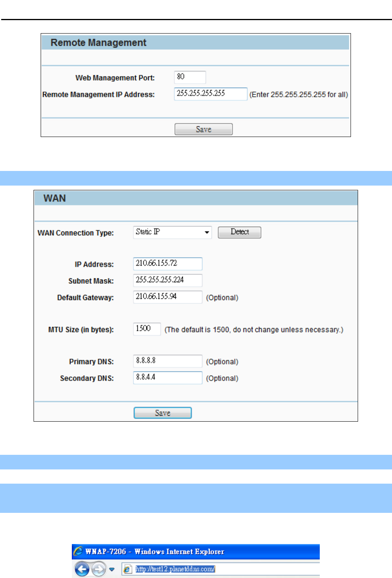Click the 'Remote Management IP Address:' label
The width and height of the screenshot is (392, 578).
pyautogui.click(x=98, y=95)
